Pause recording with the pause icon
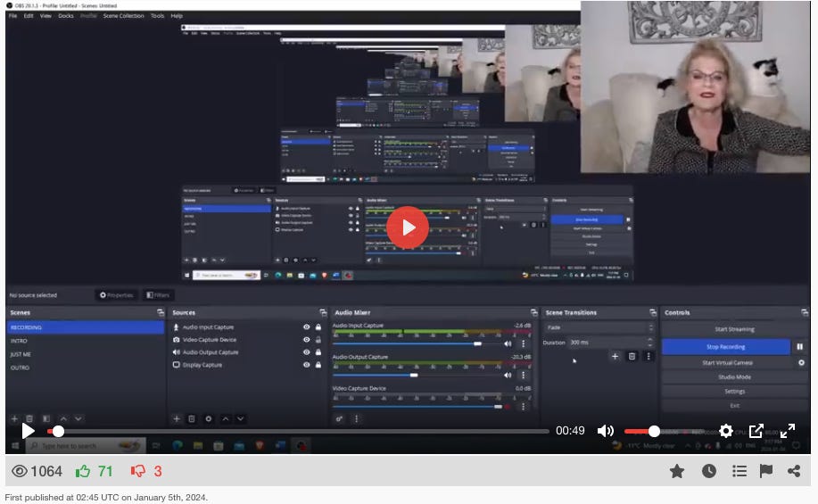The height and width of the screenshot is (504, 818). [800, 346]
